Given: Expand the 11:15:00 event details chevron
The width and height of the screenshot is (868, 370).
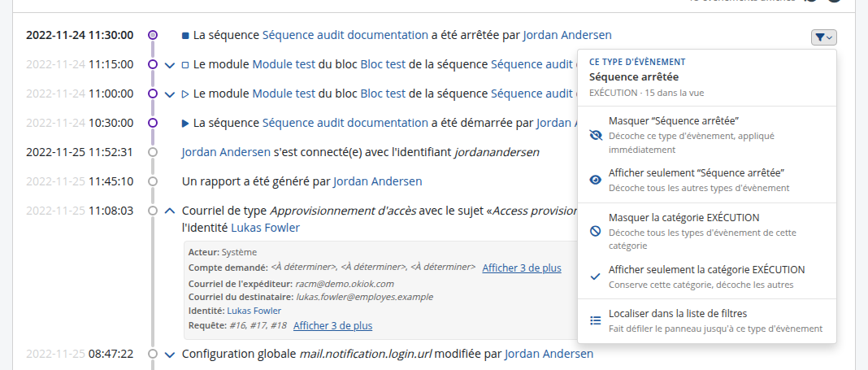Looking at the screenshot, I should pyautogui.click(x=170, y=65).
